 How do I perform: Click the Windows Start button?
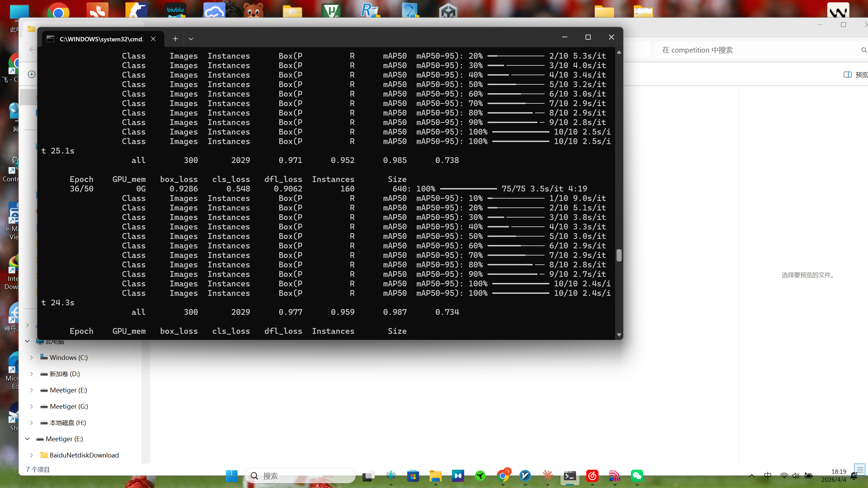[232, 476]
